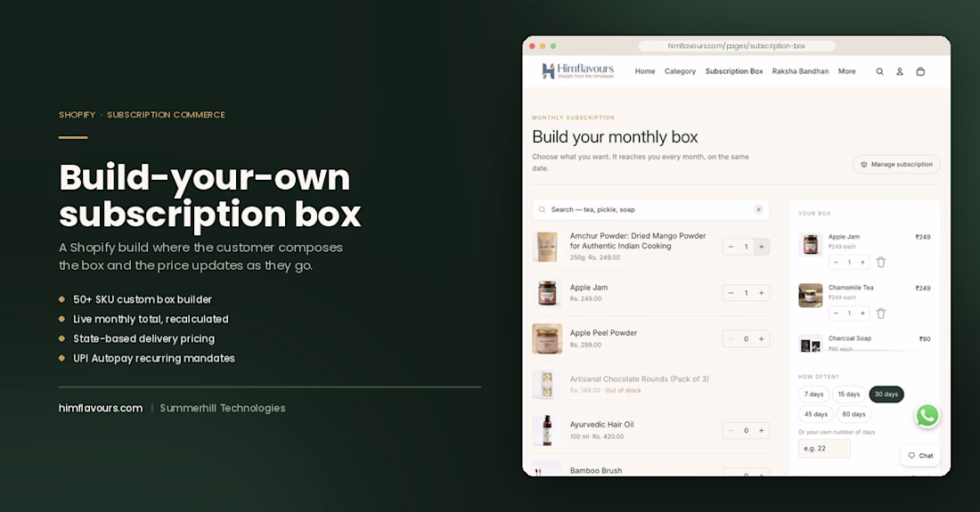Click 'UPI Autopay recurring mandates' bullet
Screen dimensions: 980x512
tap(154, 358)
